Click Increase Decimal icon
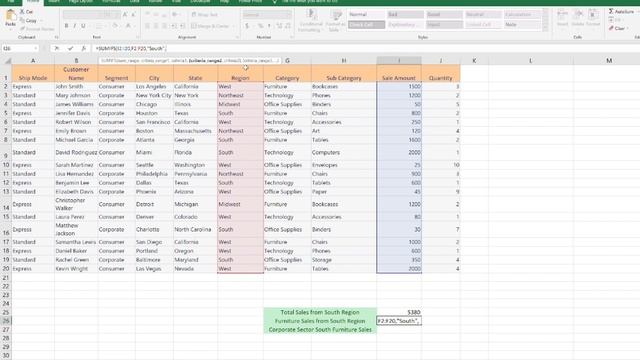640x360 pixels. pos(279,26)
